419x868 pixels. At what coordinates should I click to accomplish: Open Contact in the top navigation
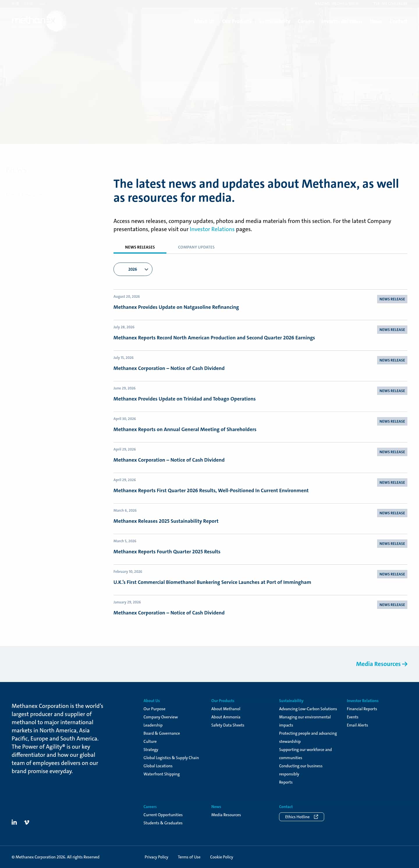pos(398,21)
